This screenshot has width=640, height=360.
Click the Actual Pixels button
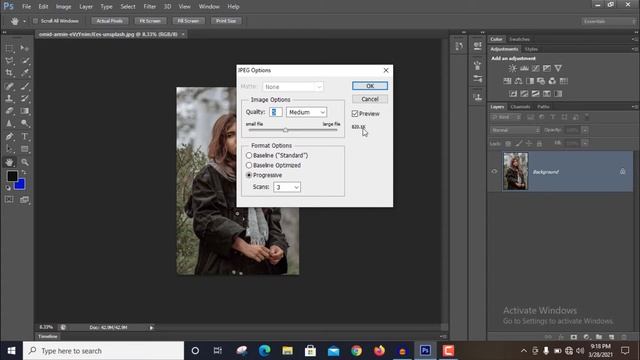coord(109,21)
